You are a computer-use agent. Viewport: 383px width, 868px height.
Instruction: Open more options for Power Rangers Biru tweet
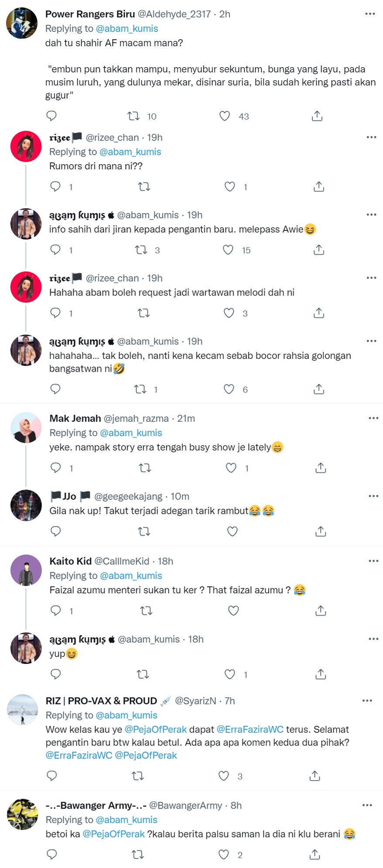point(370,14)
